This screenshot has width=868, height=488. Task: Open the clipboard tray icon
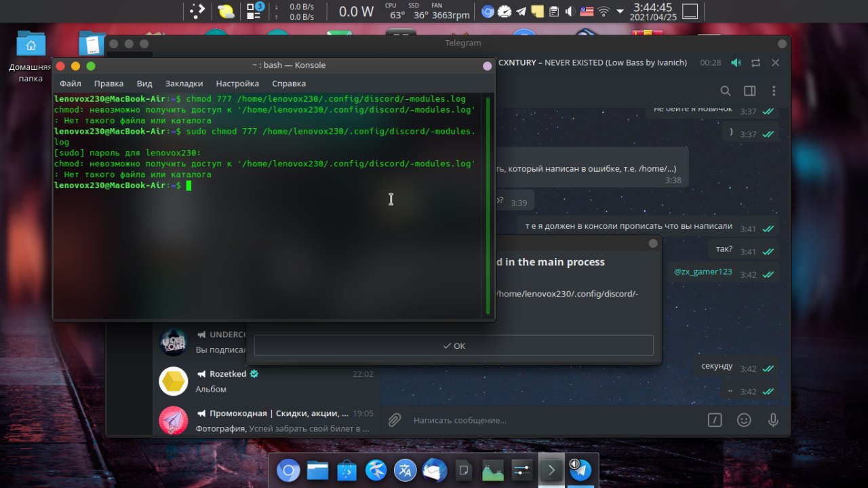pyautogui.click(x=554, y=12)
